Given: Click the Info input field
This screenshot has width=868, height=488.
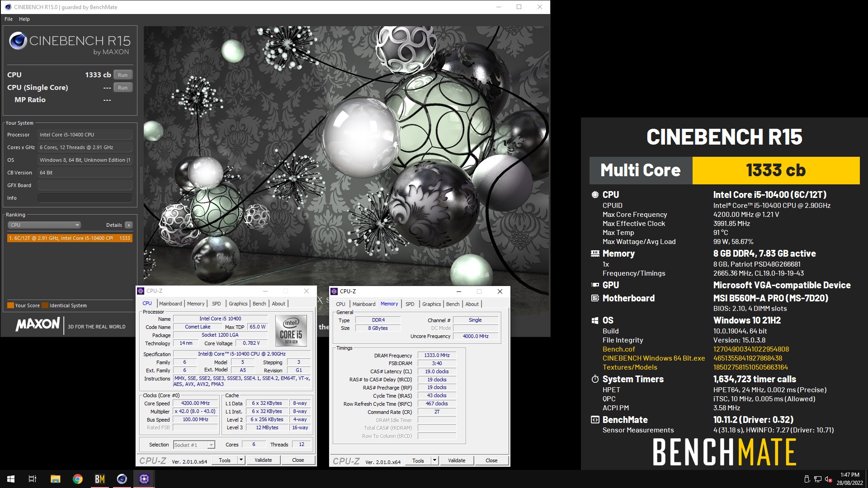Looking at the screenshot, I should click(x=85, y=198).
